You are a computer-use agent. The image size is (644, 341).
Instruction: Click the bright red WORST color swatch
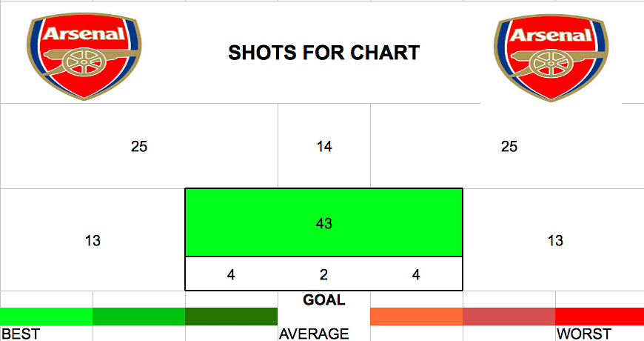coord(600,317)
